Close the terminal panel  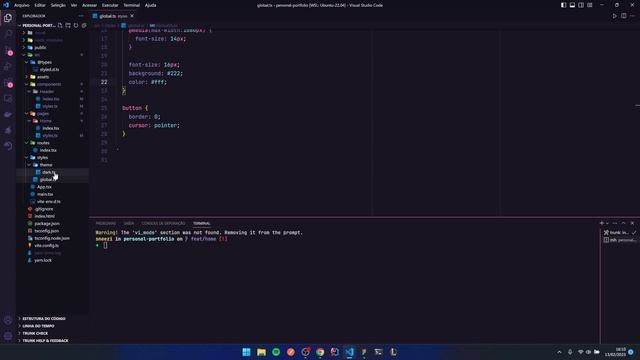pos(632,223)
